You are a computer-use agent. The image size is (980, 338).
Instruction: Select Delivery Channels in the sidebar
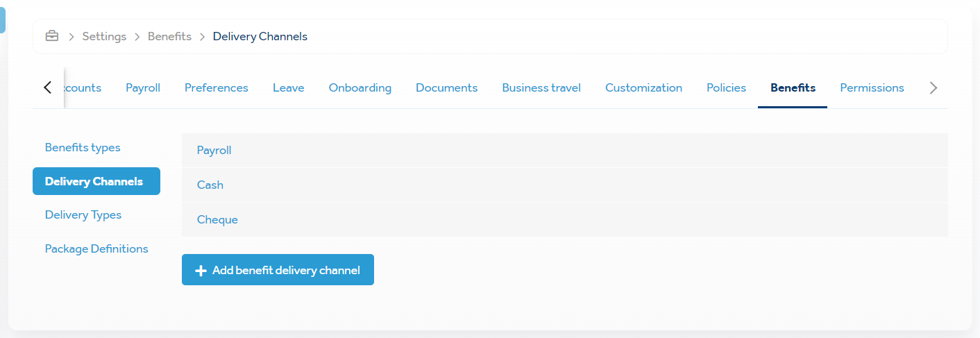coord(96,181)
